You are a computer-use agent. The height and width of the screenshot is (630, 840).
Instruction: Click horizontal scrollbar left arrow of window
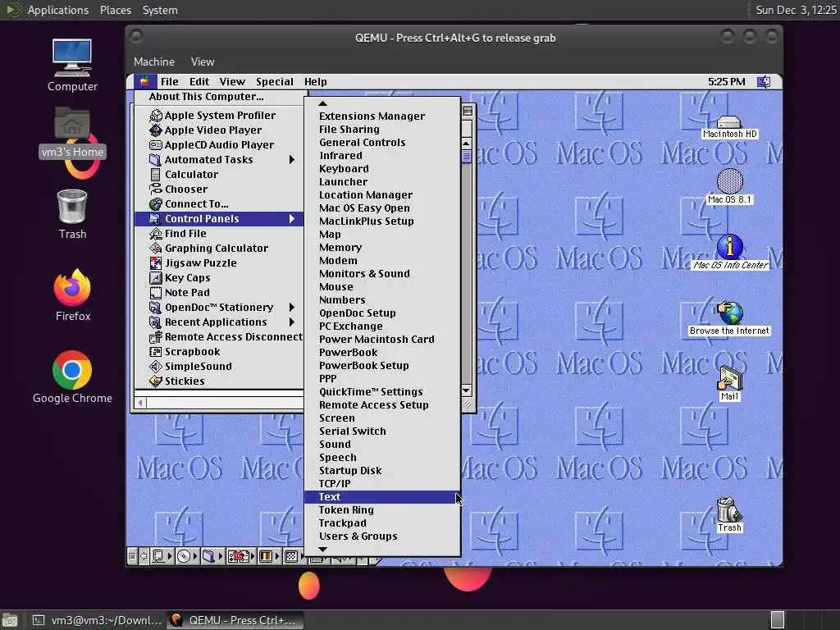(141, 403)
